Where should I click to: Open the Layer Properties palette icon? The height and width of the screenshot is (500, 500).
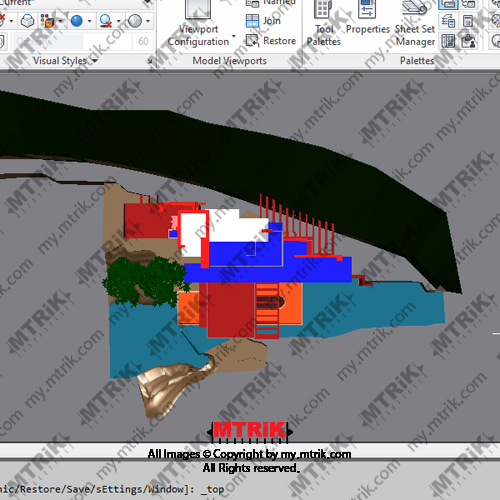(448, 21)
